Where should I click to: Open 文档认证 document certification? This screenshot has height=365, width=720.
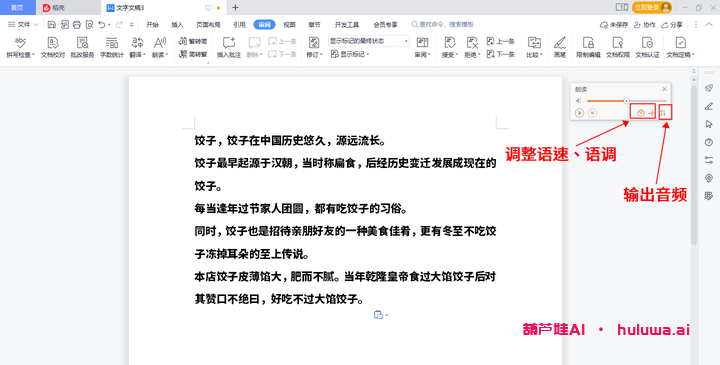click(647, 48)
